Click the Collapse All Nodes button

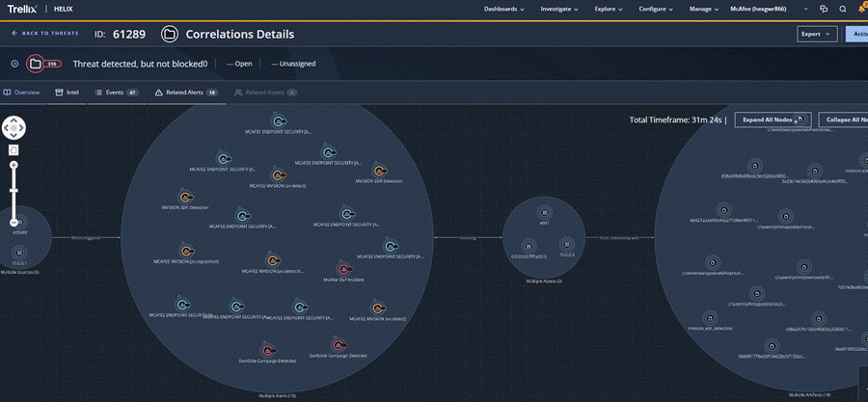point(843,120)
